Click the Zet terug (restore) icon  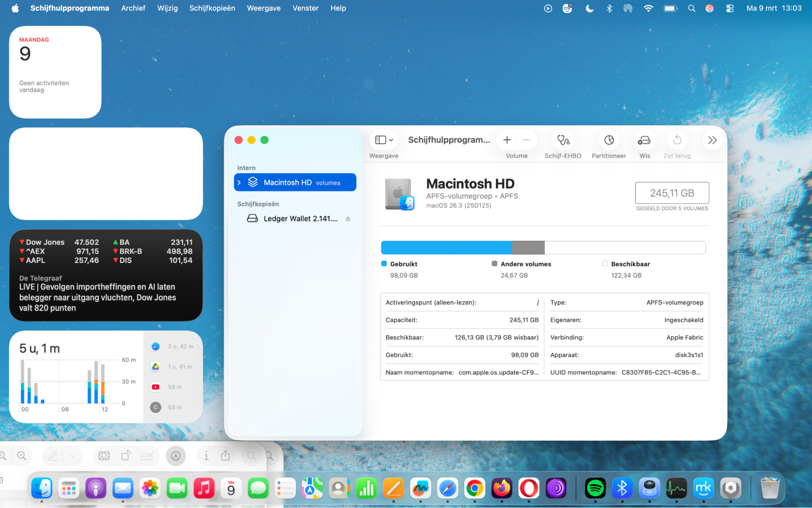(x=676, y=140)
